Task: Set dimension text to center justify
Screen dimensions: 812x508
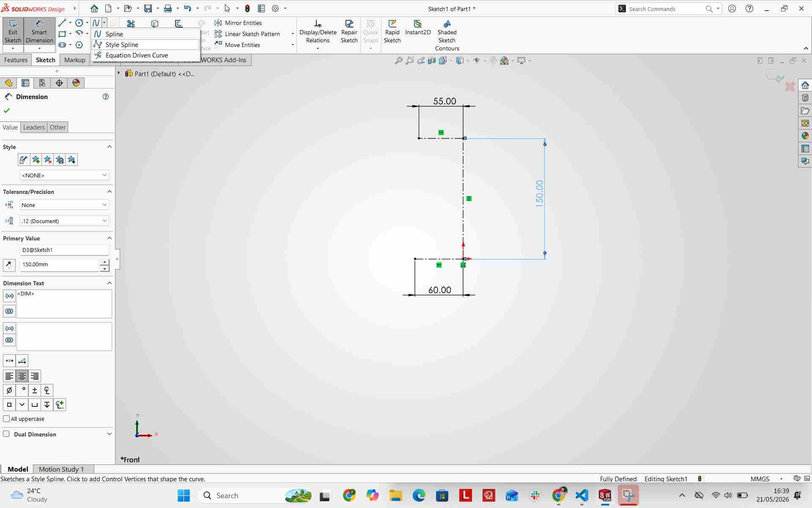Action: coord(22,376)
